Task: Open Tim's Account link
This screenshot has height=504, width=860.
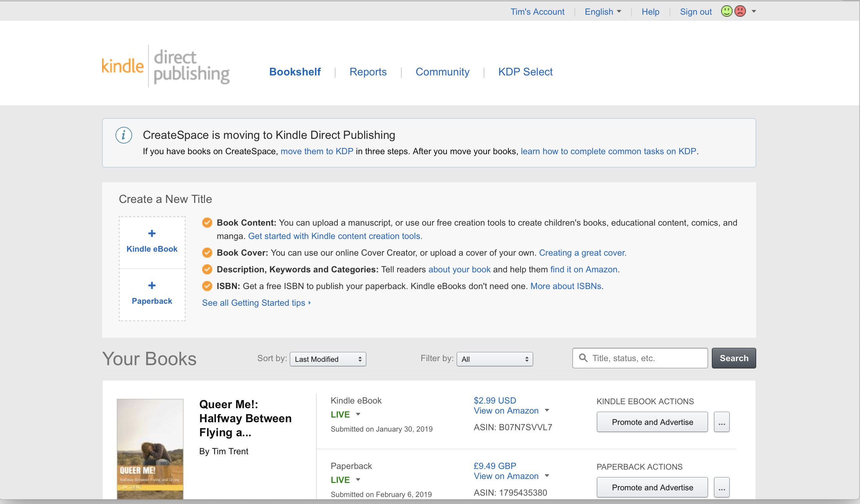Action: click(x=537, y=12)
